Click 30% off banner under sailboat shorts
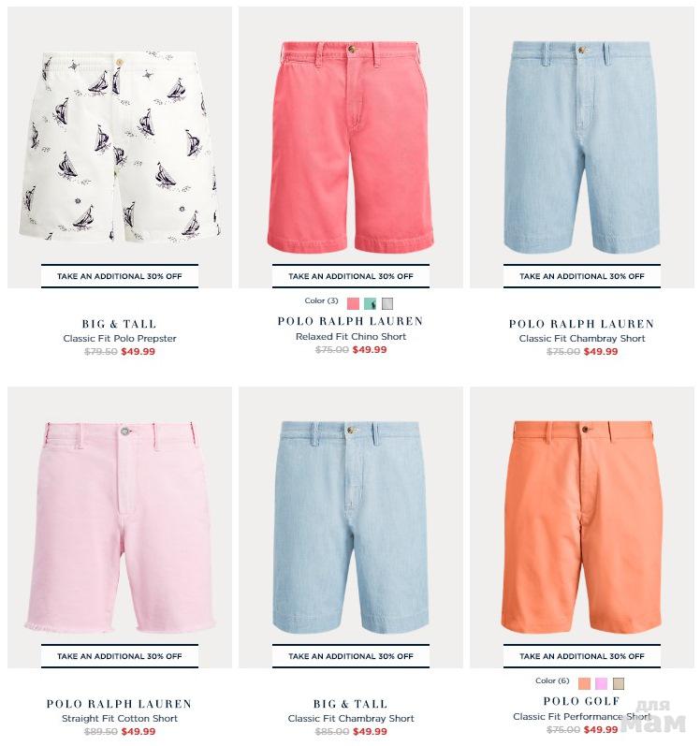 [x=120, y=276]
